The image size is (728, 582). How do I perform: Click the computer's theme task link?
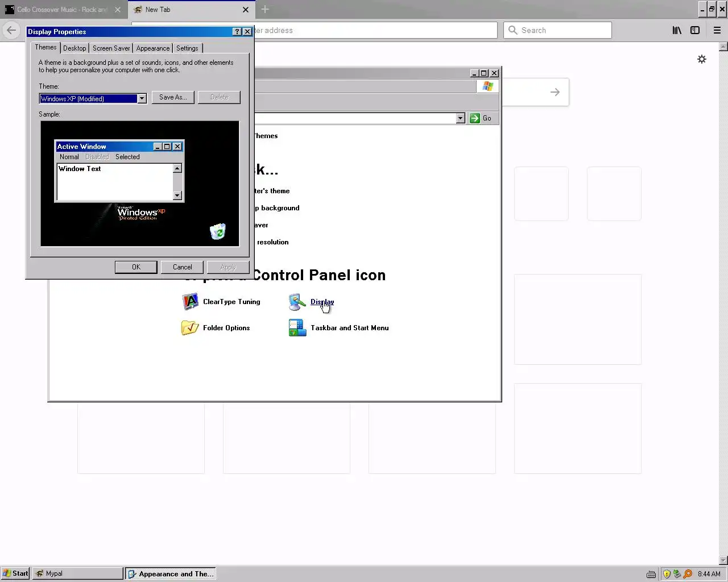pos(272,191)
